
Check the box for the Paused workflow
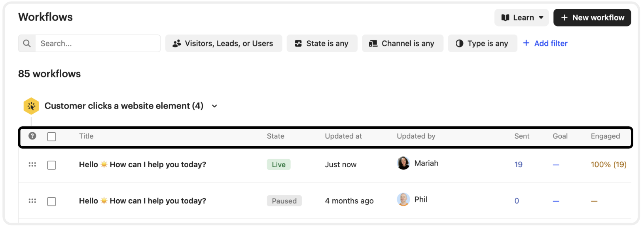(51, 202)
